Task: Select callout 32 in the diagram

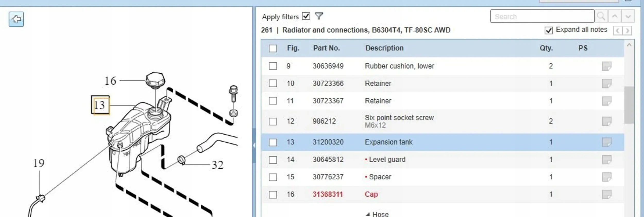Action: (217, 165)
